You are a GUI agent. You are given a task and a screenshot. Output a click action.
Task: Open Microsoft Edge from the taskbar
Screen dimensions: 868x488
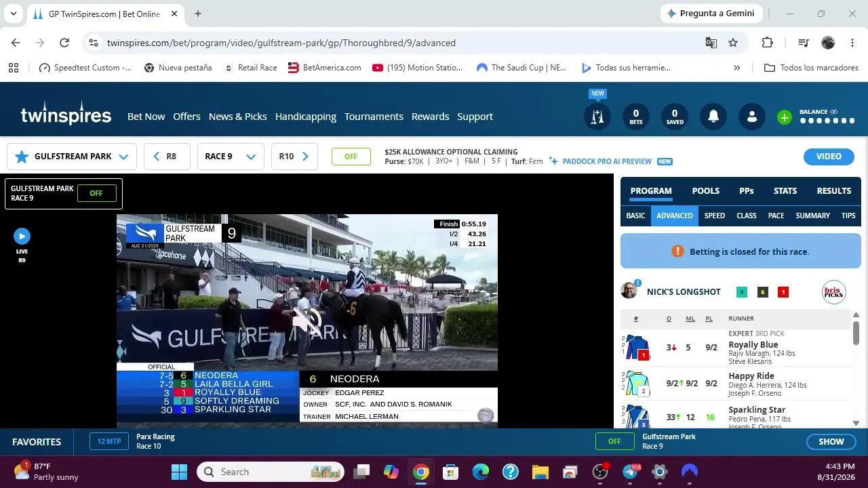480,472
